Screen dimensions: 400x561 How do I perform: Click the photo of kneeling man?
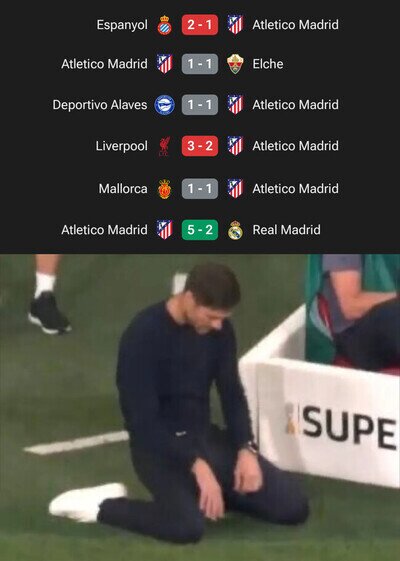coord(200,408)
